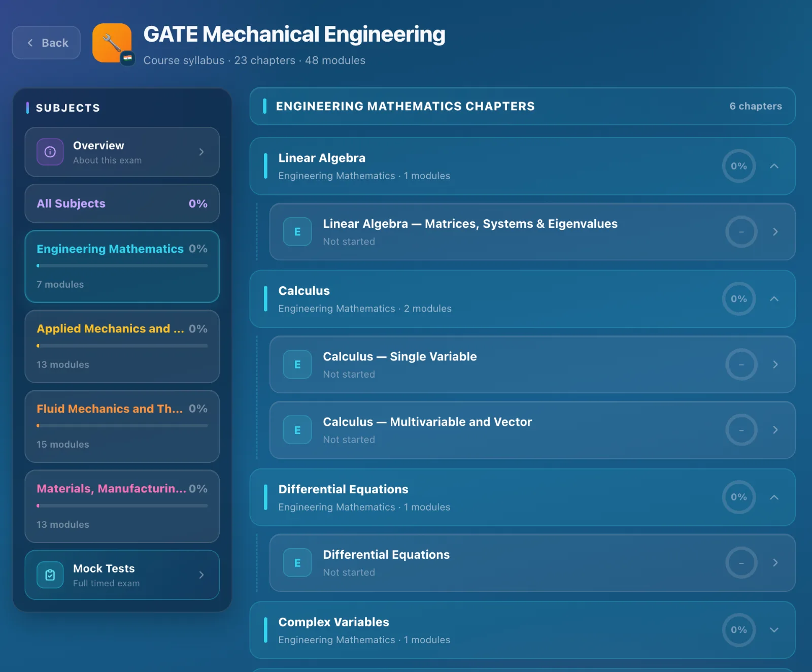Screen dimensions: 812x672
Task: Click the 0% ring on Complex Variables chapter
Action: 739,630
